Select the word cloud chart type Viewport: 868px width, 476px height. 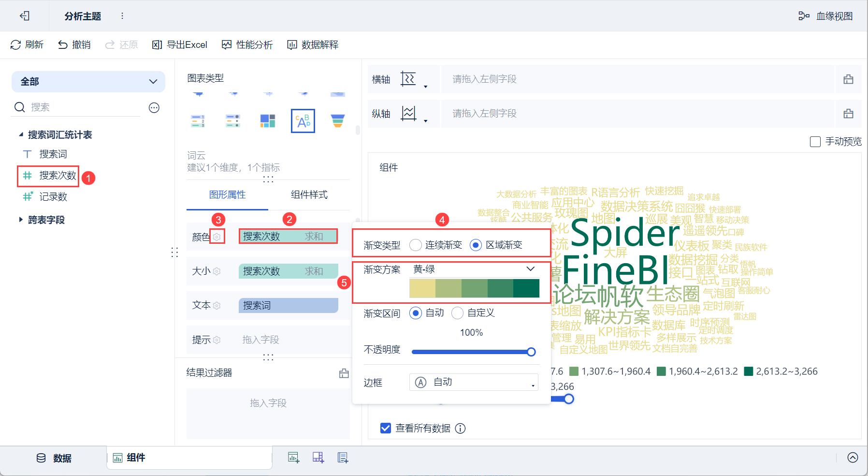point(303,121)
